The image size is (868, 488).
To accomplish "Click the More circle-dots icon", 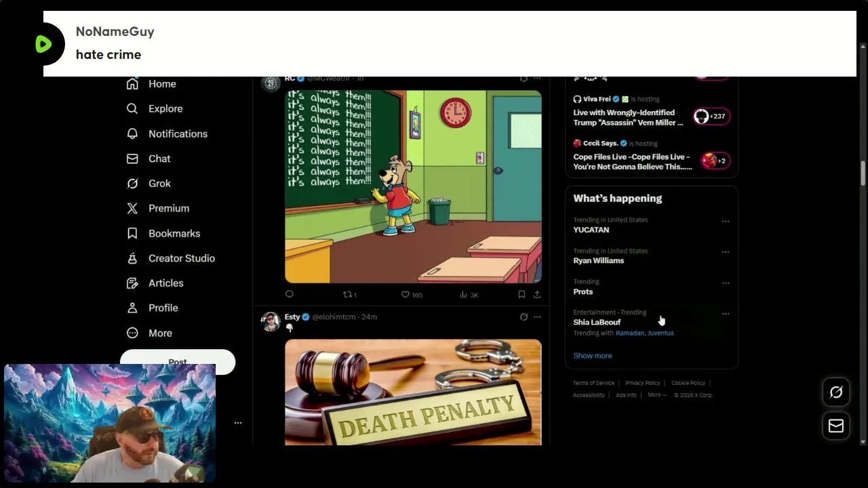I will [x=132, y=333].
